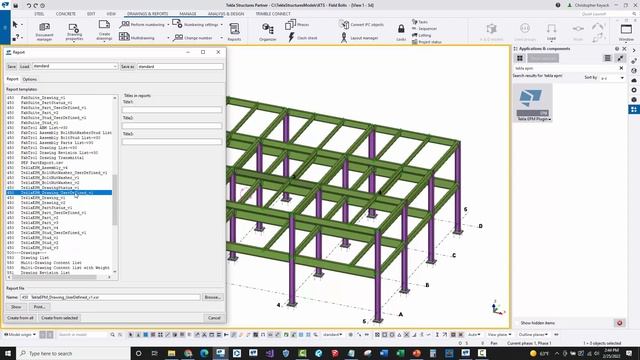
Task: Open the Model origin dropdown
Action: coord(20,335)
